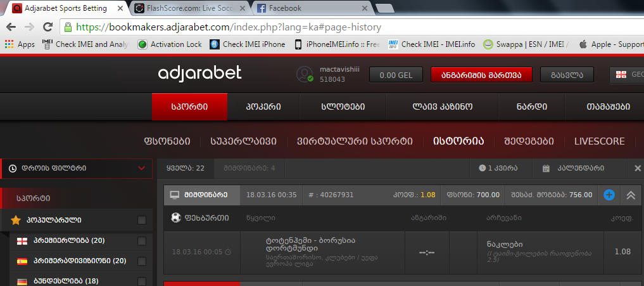This screenshot has height=286, width=644.
Task: Click the monitor icon on მიმდინარე bet
Action: pos(175,195)
